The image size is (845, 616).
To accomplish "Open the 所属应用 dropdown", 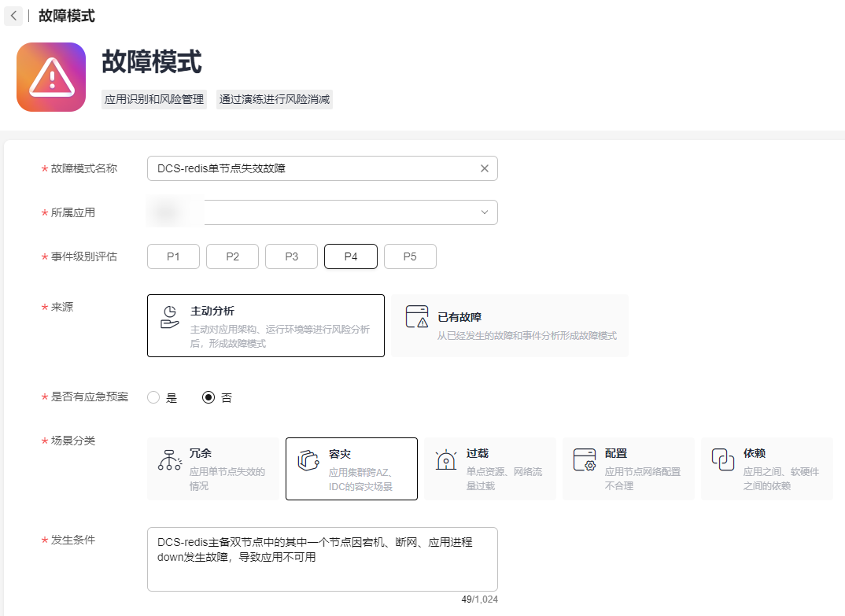I will point(323,212).
